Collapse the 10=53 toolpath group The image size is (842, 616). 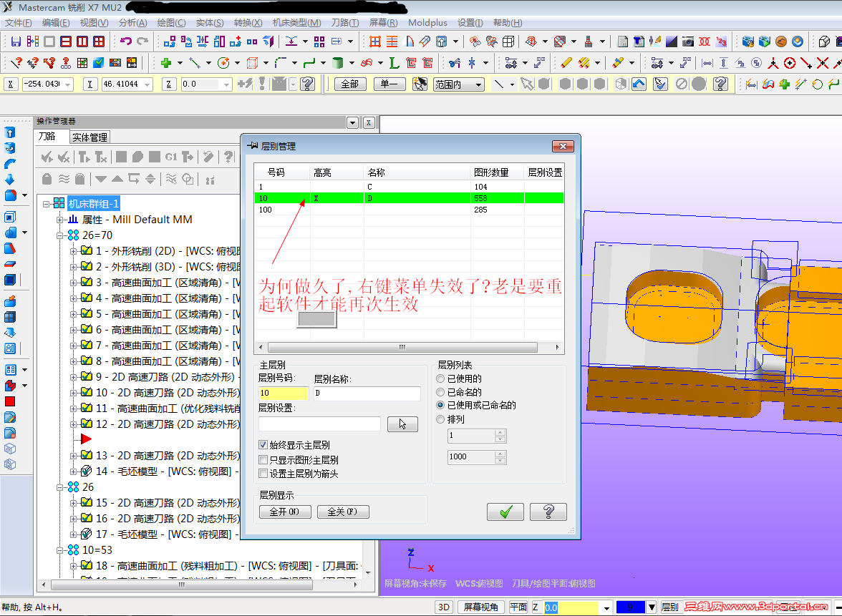click(x=60, y=550)
